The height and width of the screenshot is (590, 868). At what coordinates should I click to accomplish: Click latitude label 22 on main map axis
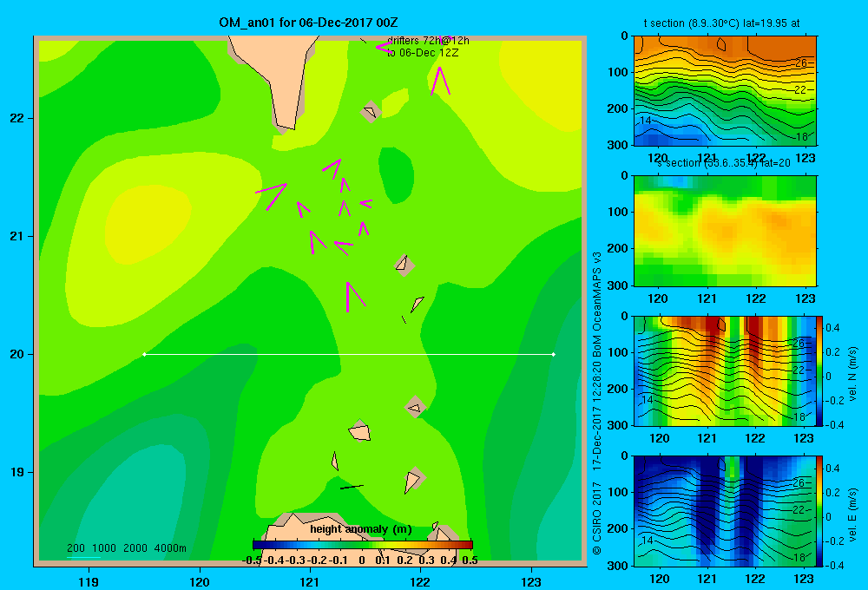pos(17,119)
